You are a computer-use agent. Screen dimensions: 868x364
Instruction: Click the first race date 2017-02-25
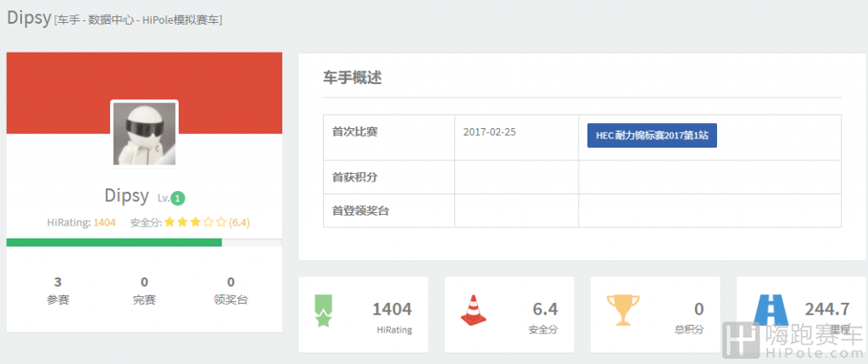point(489,132)
